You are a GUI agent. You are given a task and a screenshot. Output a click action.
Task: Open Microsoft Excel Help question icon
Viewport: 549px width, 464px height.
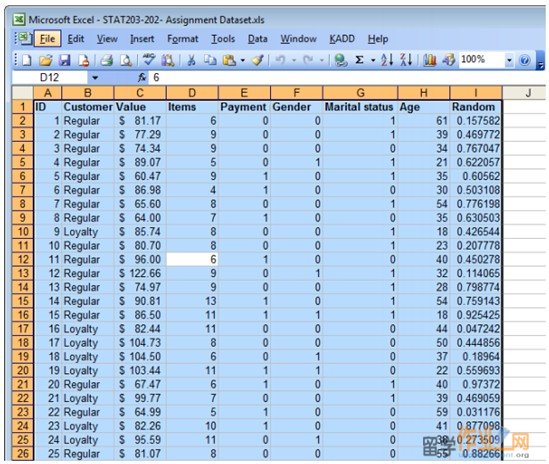(524, 61)
